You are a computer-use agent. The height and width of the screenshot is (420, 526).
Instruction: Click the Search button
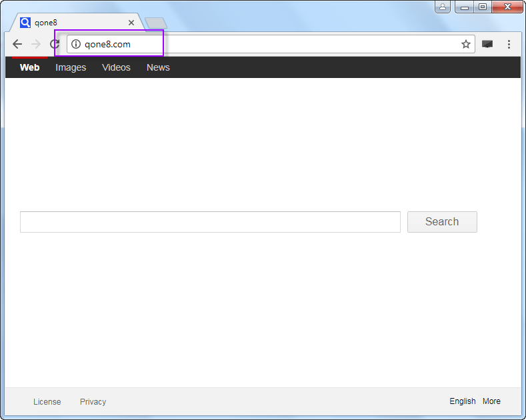pyautogui.click(x=442, y=222)
